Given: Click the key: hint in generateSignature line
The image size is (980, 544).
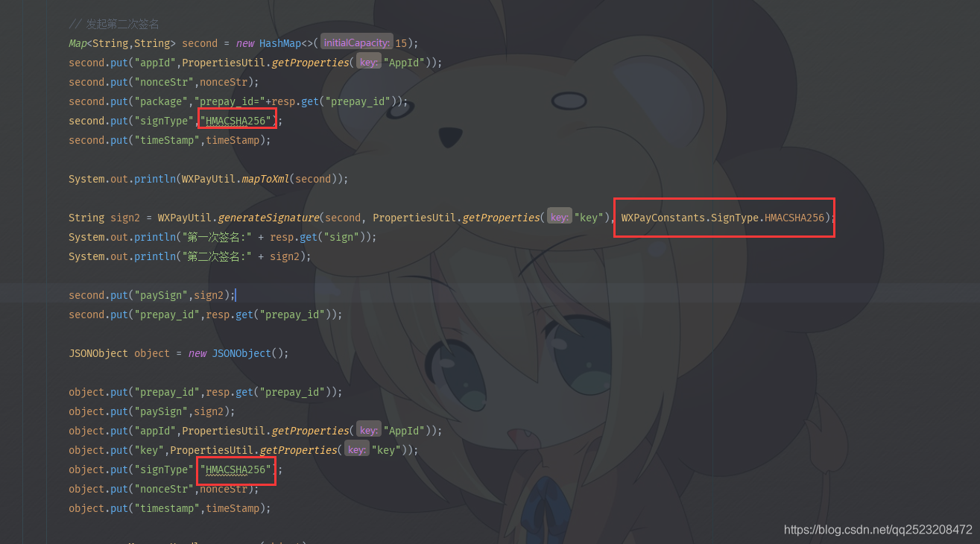Looking at the screenshot, I should pyautogui.click(x=560, y=218).
